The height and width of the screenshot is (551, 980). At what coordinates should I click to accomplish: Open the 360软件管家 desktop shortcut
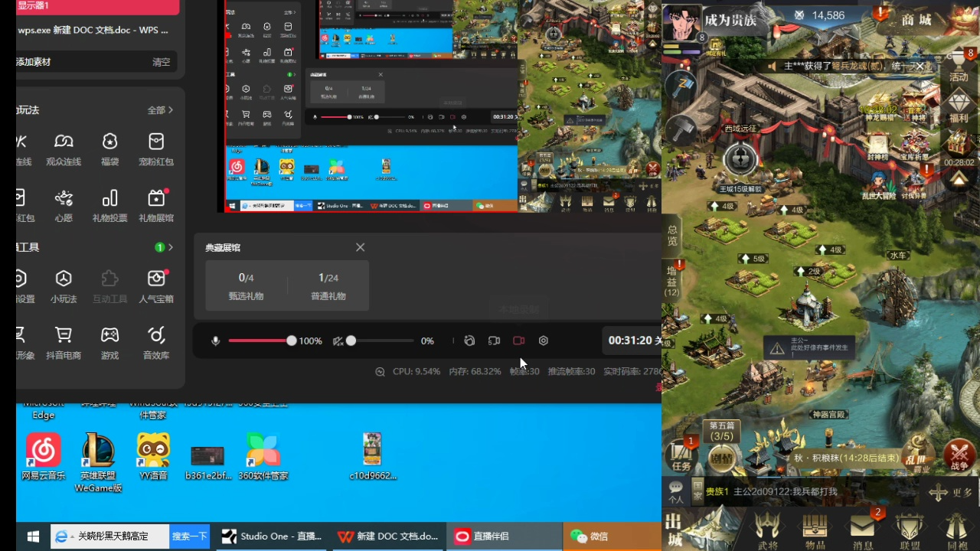click(x=263, y=457)
